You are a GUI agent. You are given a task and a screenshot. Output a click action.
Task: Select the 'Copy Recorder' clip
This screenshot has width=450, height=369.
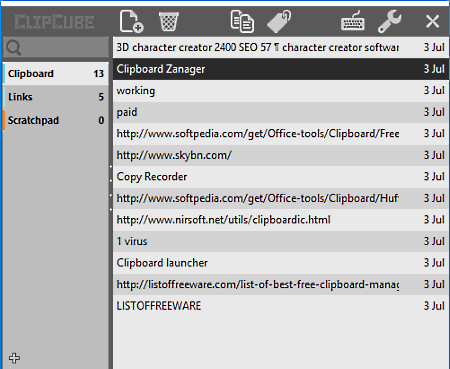coord(281,177)
